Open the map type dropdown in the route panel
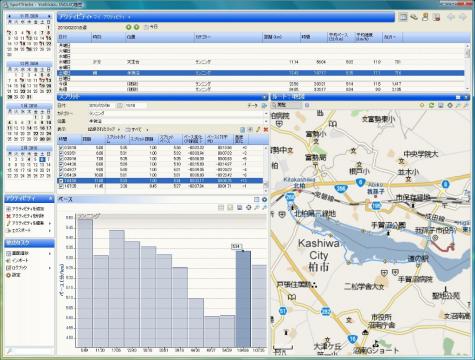475x360 pixels. point(287,105)
